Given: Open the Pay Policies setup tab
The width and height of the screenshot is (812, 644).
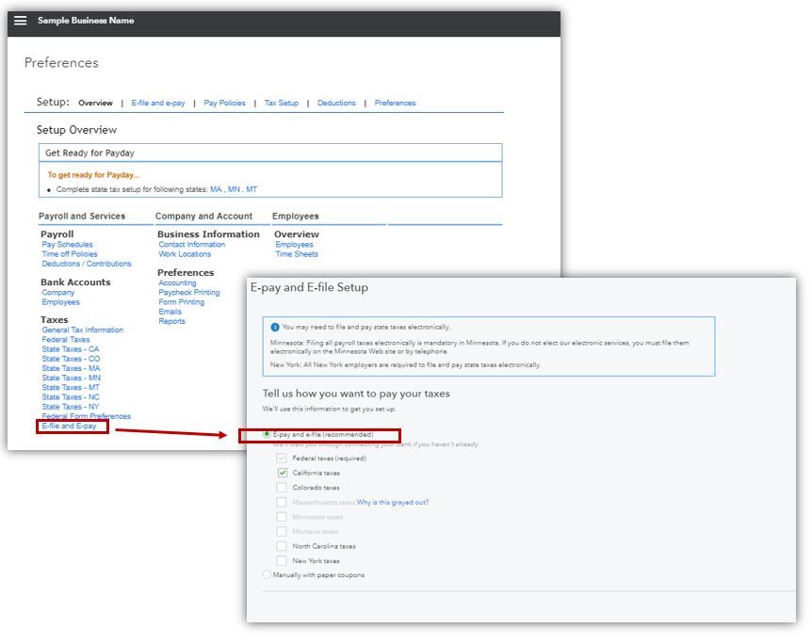Looking at the screenshot, I should tap(225, 103).
